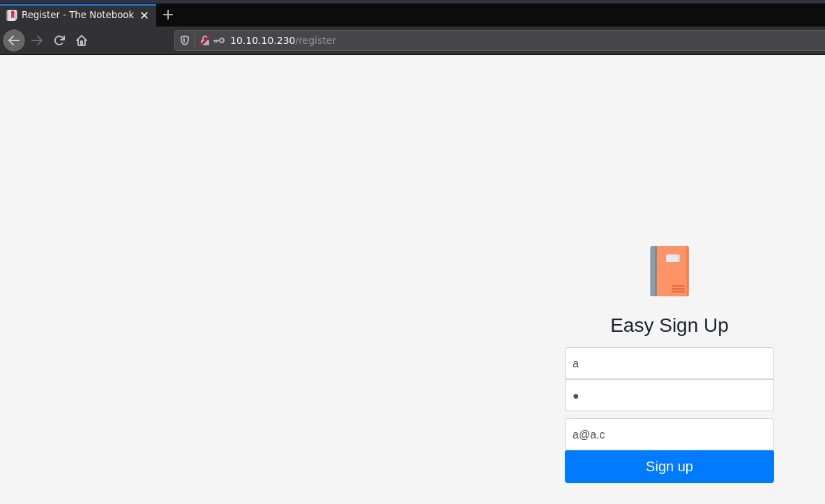Open a new browser tab

[168, 15]
